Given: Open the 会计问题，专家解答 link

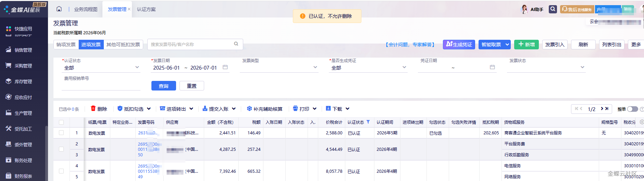Looking at the screenshot, I should pyautogui.click(x=410, y=45).
